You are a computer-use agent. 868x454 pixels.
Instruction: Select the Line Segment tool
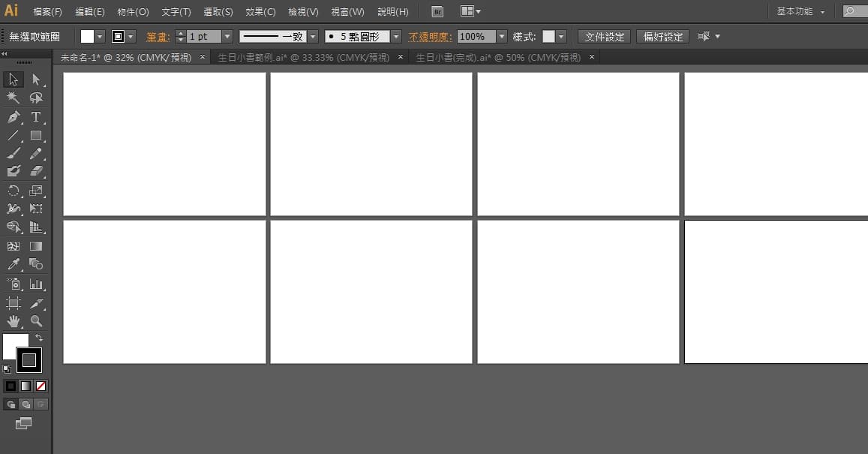pos(14,135)
